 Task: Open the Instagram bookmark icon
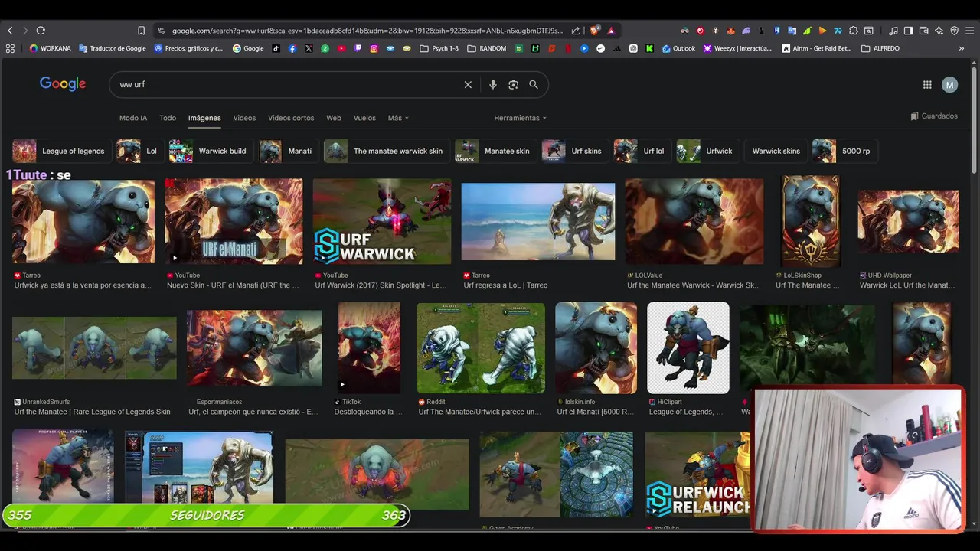374,48
